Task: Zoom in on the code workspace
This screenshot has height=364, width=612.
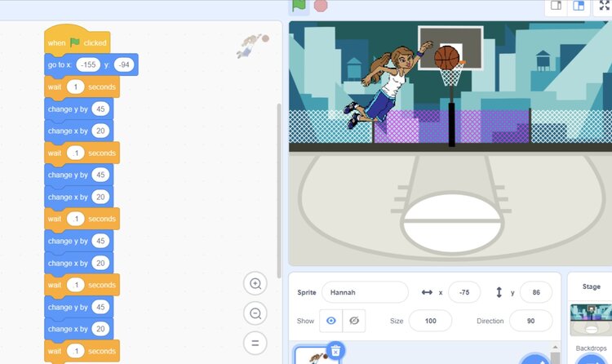Action: 255,284
